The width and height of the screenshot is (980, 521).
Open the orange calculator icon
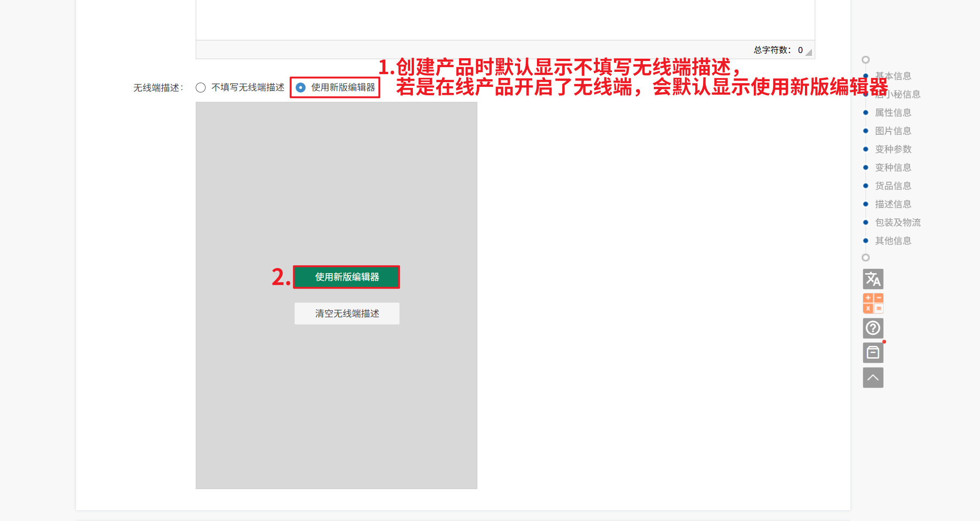point(873,303)
